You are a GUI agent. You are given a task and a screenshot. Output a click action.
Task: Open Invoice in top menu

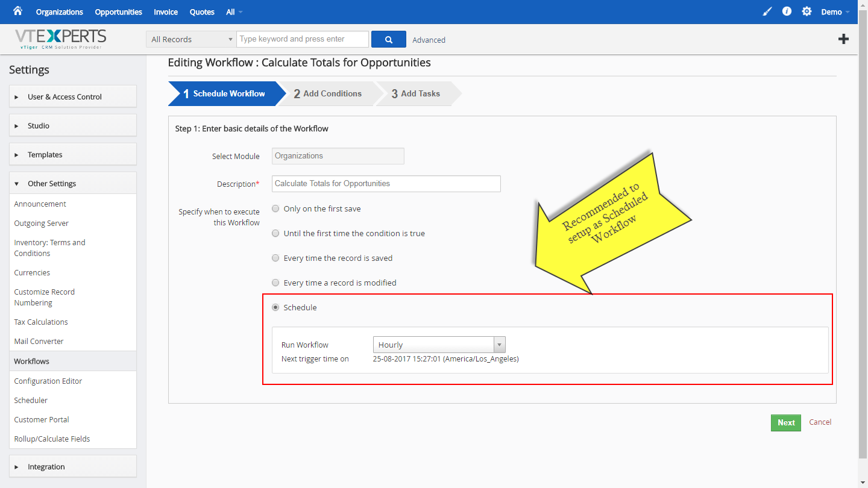click(x=166, y=12)
